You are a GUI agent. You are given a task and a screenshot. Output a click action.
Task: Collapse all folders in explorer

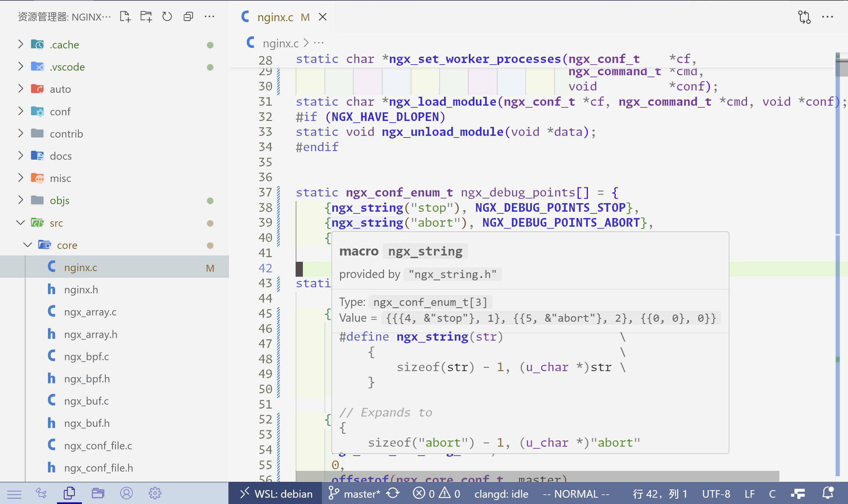click(188, 17)
